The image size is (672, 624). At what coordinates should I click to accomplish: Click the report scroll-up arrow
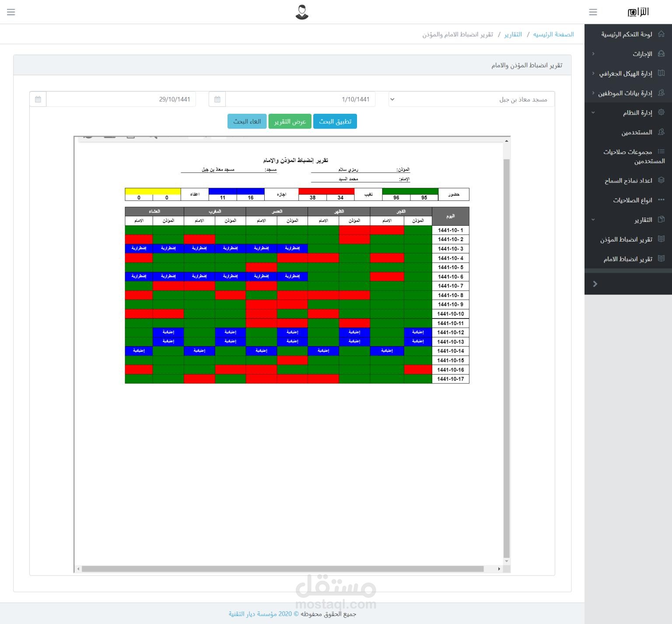[507, 141]
